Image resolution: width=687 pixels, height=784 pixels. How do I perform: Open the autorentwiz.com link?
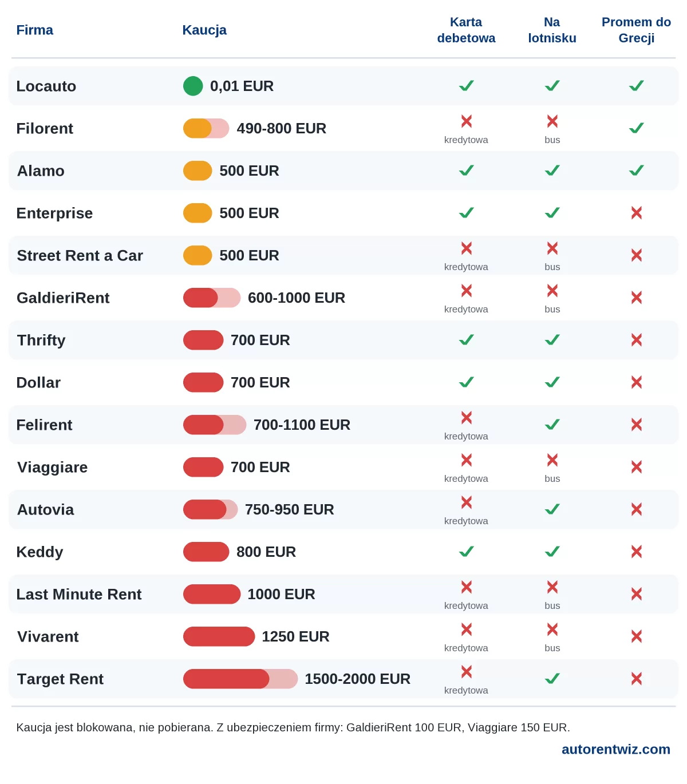pyautogui.click(x=615, y=749)
